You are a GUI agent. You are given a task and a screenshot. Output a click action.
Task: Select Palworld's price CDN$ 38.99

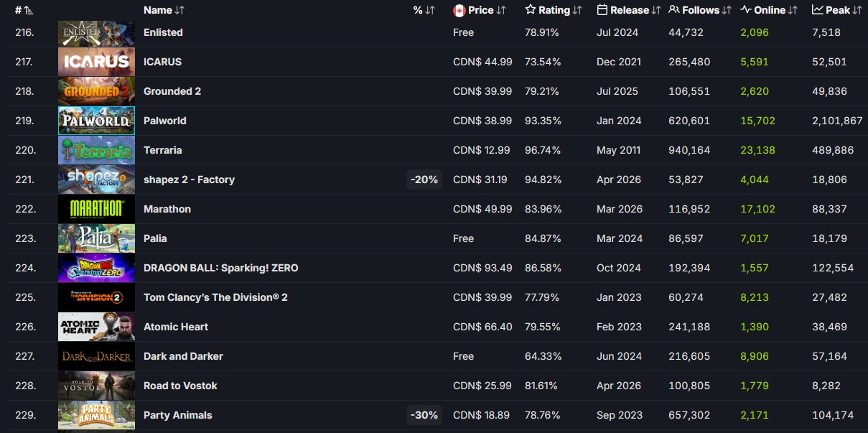(x=482, y=121)
